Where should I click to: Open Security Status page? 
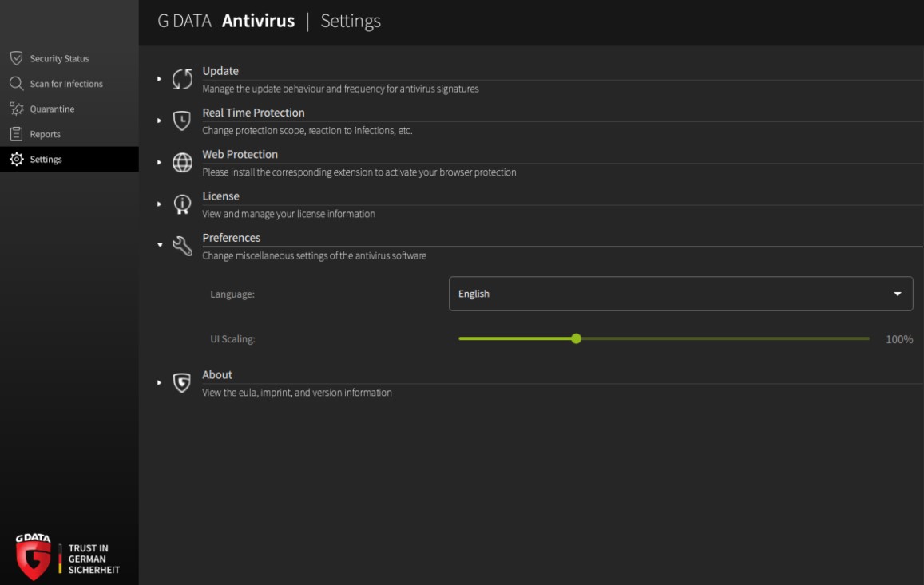tap(69, 58)
